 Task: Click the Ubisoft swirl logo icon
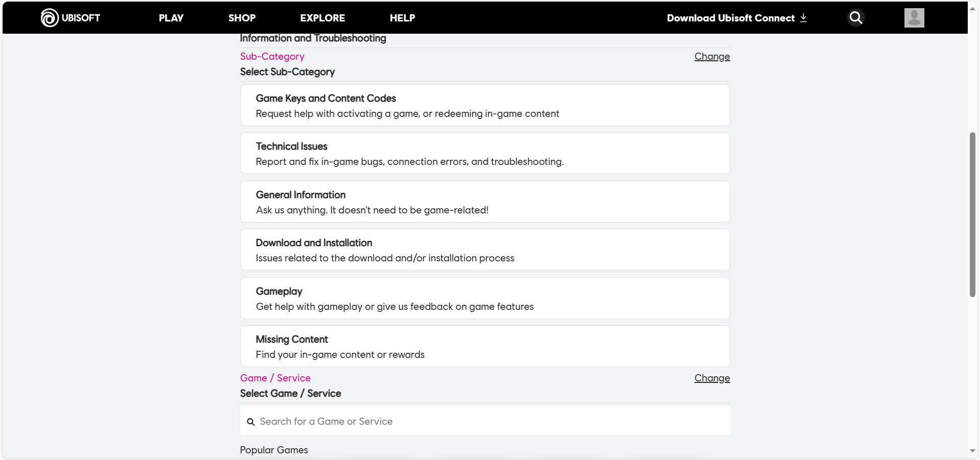50,18
